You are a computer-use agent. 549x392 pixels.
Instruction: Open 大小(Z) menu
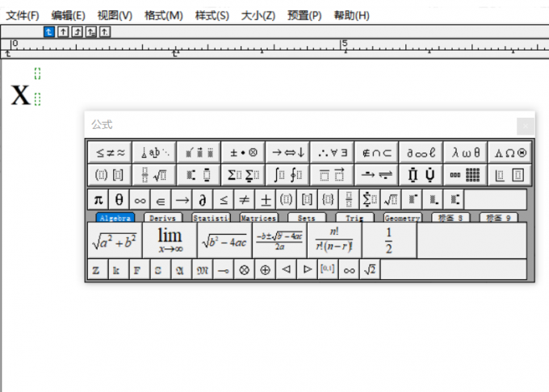pyautogui.click(x=258, y=15)
